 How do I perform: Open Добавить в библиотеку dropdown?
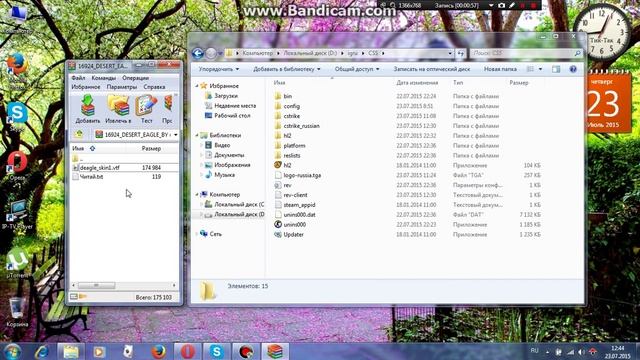pos(287,69)
